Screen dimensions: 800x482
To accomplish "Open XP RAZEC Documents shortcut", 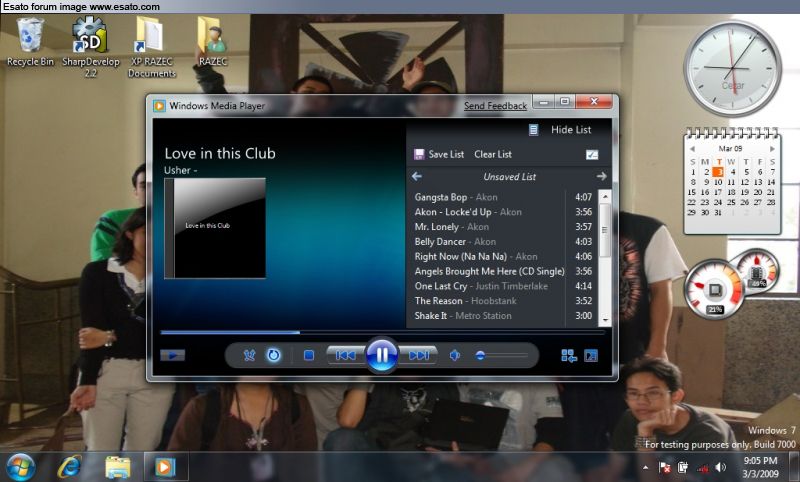I will point(151,46).
